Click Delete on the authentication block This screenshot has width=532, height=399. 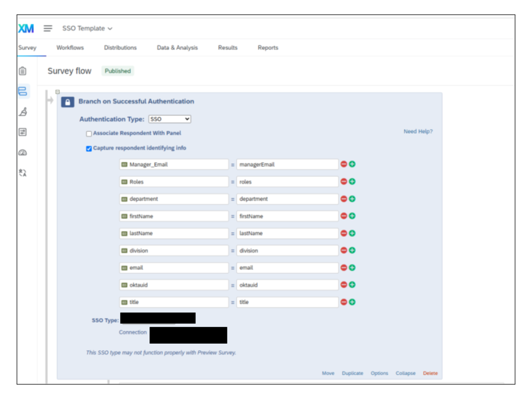tap(430, 373)
